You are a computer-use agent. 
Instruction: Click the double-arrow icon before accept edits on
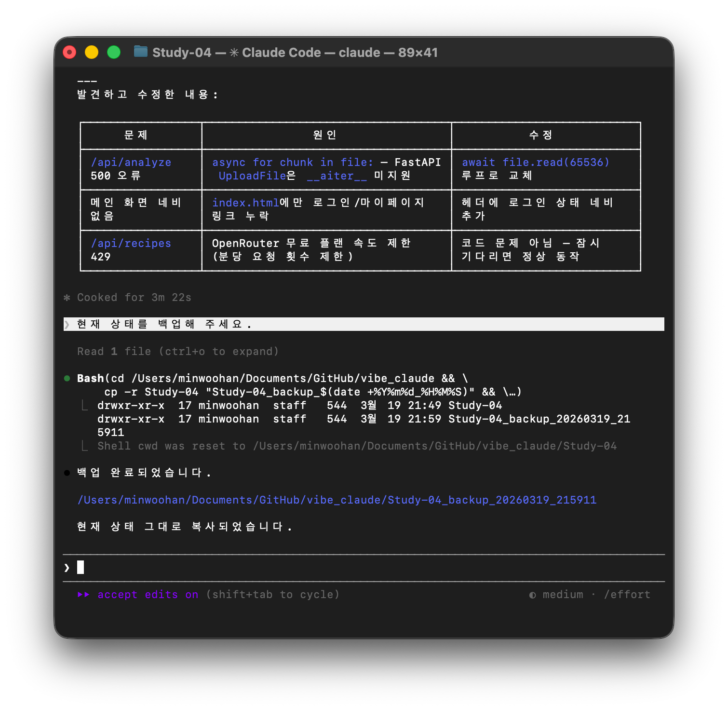pos(83,595)
